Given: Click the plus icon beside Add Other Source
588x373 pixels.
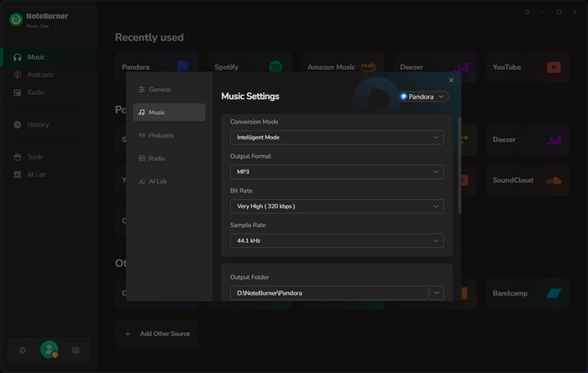Looking at the screenshot, I should pos(128,334).
